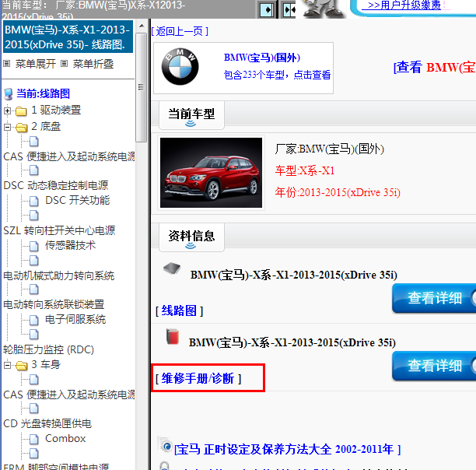Select 电子伺服系统 tree item
Viewport: 476px width, 470px height.
point(75,319)
